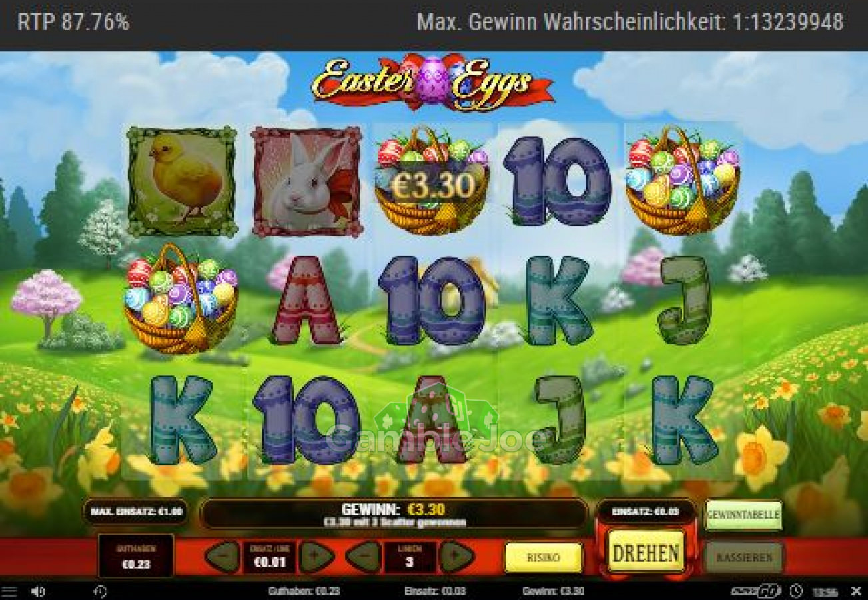This screenshot has height=600, width=868.
Task: Open the Gewinntabelle paytable
Action: [x=743, y=515]
